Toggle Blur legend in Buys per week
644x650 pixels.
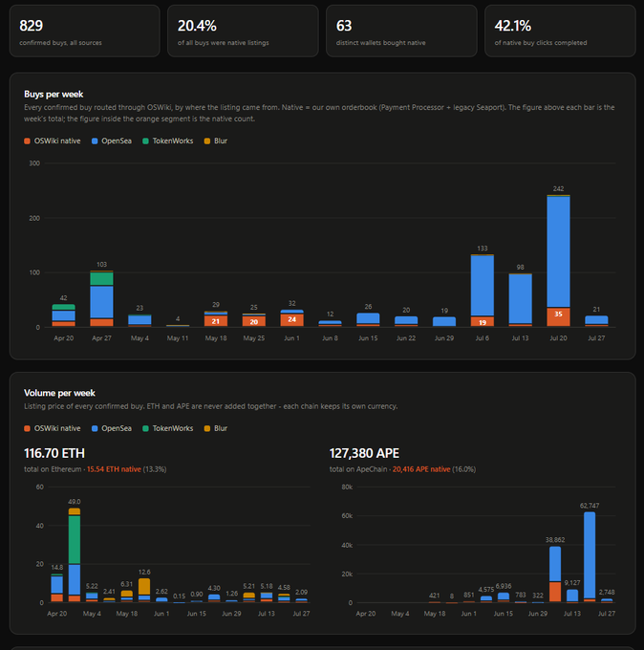[x=216, y=141]
